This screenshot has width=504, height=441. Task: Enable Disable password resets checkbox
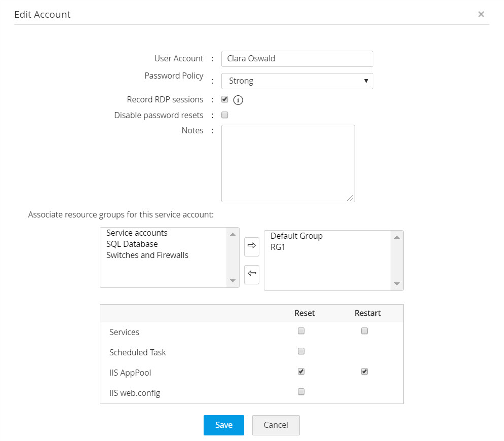pyautogui.click(x=225, y=115)
